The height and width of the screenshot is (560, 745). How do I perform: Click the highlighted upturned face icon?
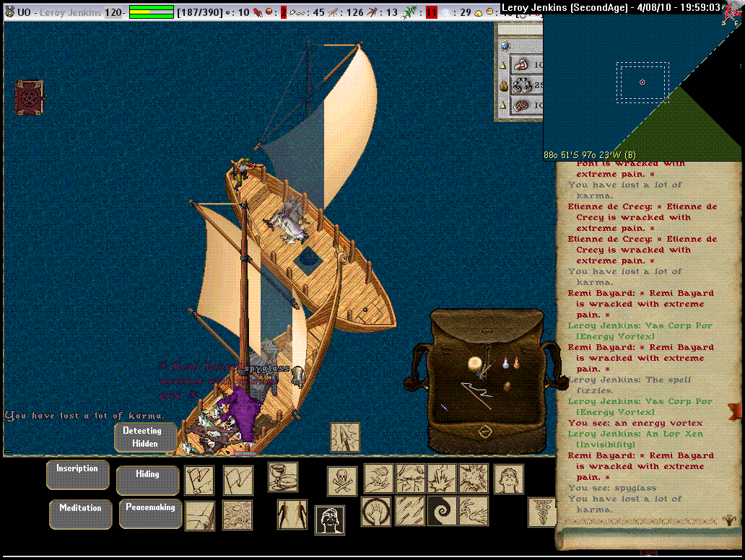[x=329, y=520]
